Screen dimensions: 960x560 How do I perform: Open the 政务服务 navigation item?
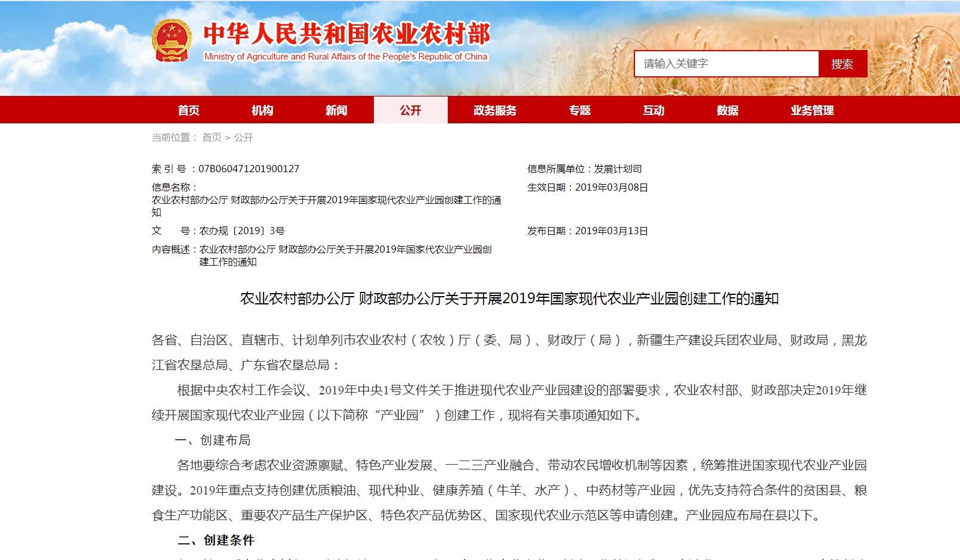pos(495,110)
